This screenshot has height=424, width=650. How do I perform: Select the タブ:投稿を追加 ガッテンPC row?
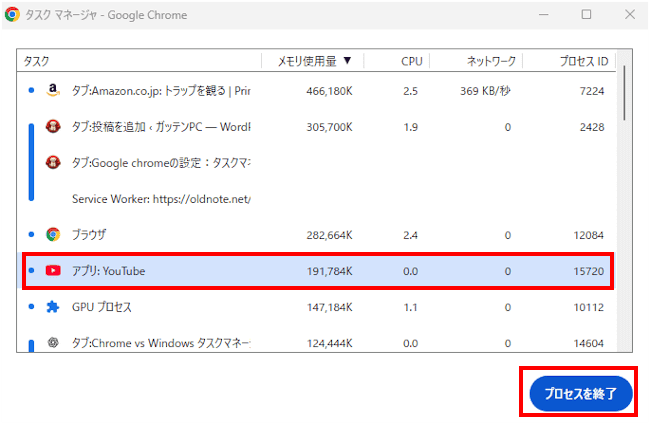pyautogui.click(x=317, y=126)
